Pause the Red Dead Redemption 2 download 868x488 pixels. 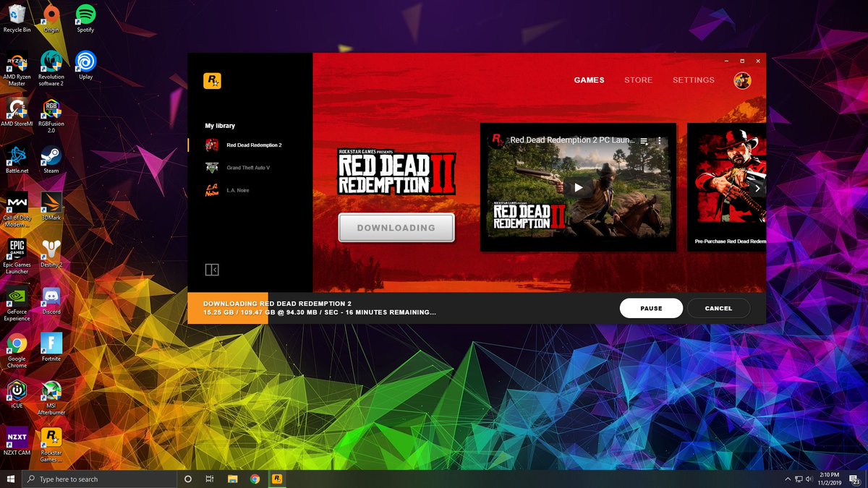[x=651, y=308]
